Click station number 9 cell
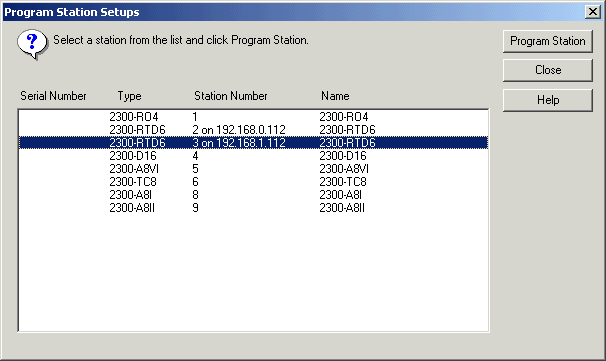This screenshot has height=361, width=606. pyautogui.click(x=195, y=208)
